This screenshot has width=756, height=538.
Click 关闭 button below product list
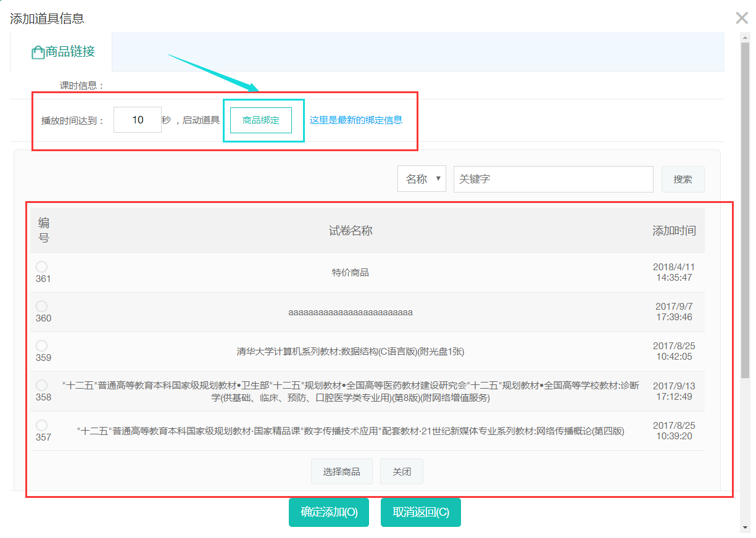tap(401, 471)
